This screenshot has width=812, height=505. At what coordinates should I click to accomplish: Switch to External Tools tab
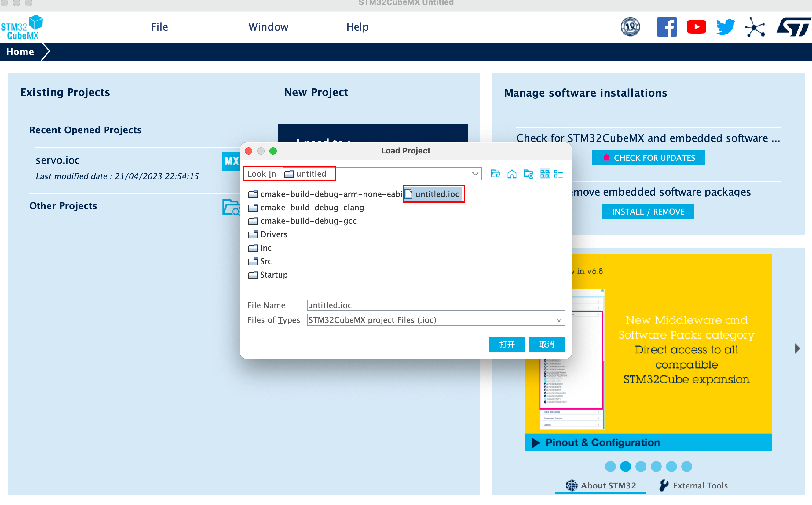tap(694, 485)
